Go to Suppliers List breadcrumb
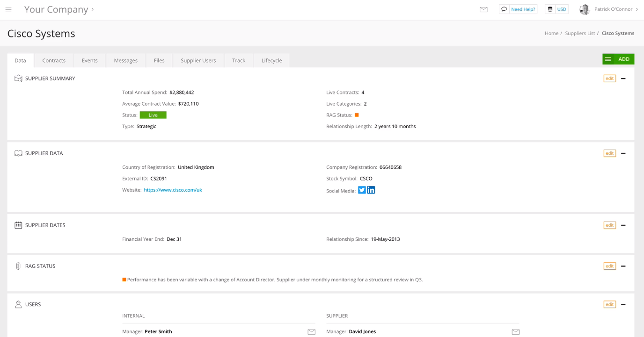644x337 pixels. coord(580,33)
